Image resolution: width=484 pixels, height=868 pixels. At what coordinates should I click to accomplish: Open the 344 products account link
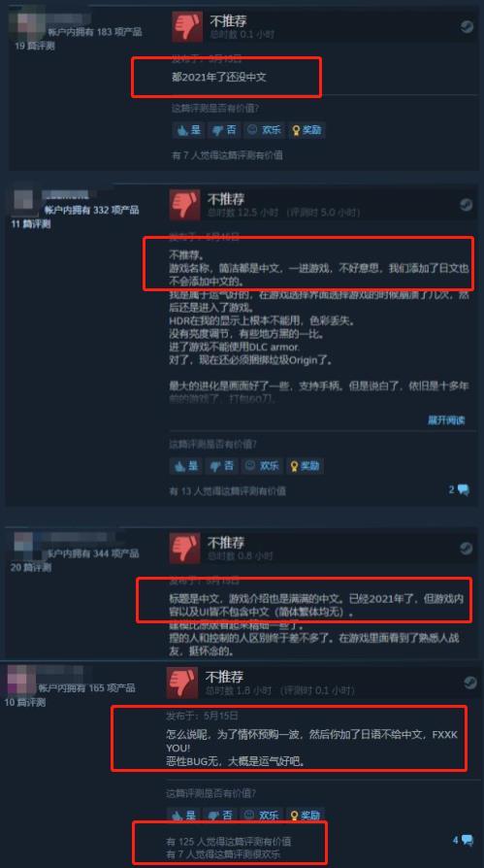click(x=92, y=553)
